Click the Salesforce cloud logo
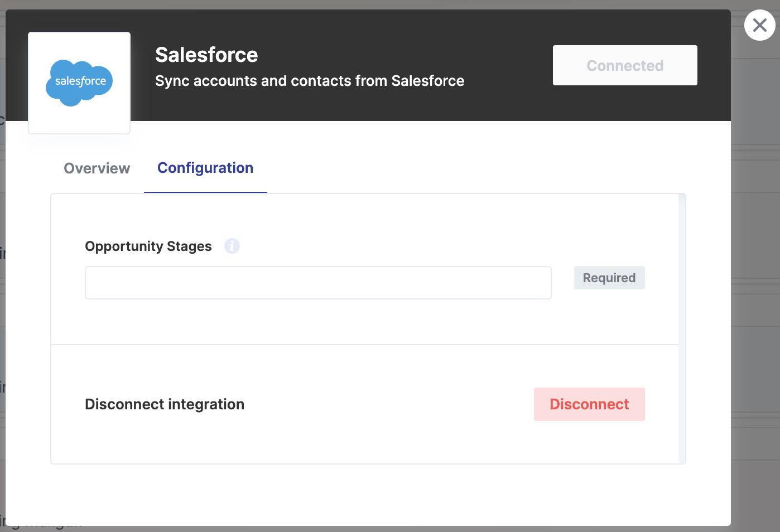 point(79,83)
